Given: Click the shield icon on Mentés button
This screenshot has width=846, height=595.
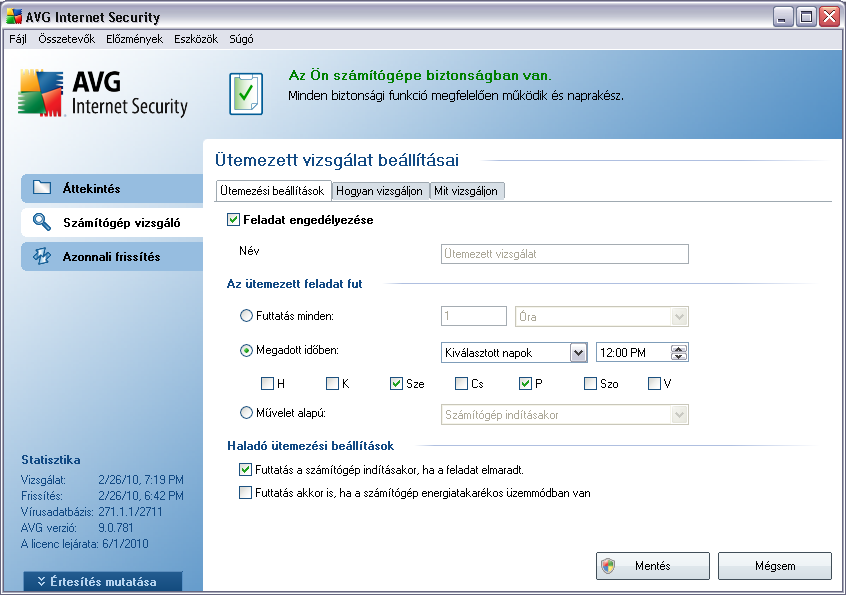Looking at the screenshot, I should pos(609,566).
